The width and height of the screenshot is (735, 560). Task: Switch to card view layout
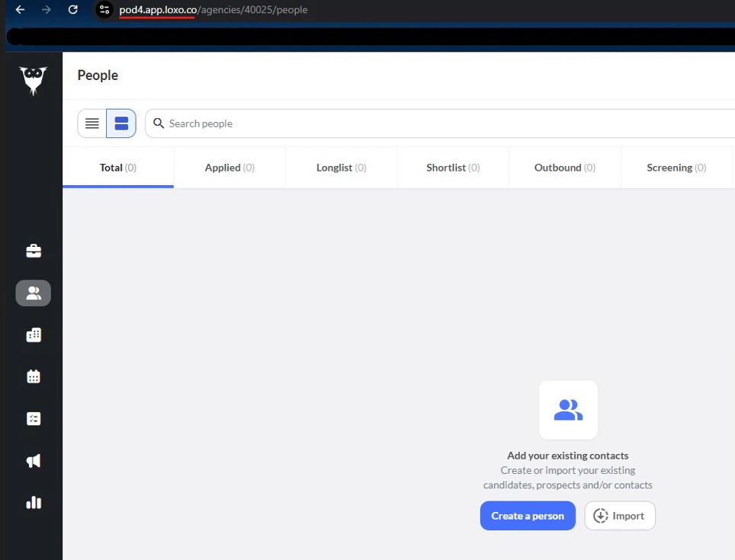[x=120, y=123]
